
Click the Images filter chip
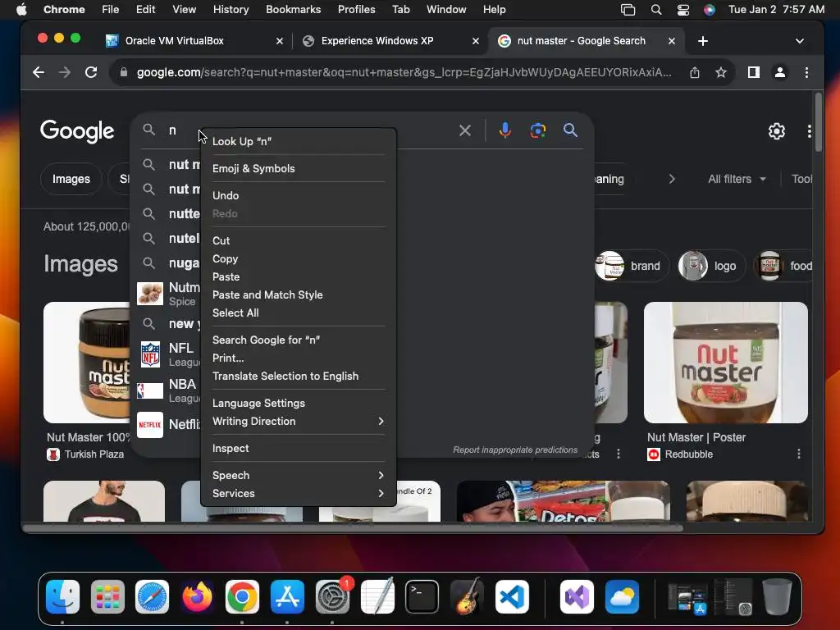click(71, 179)
